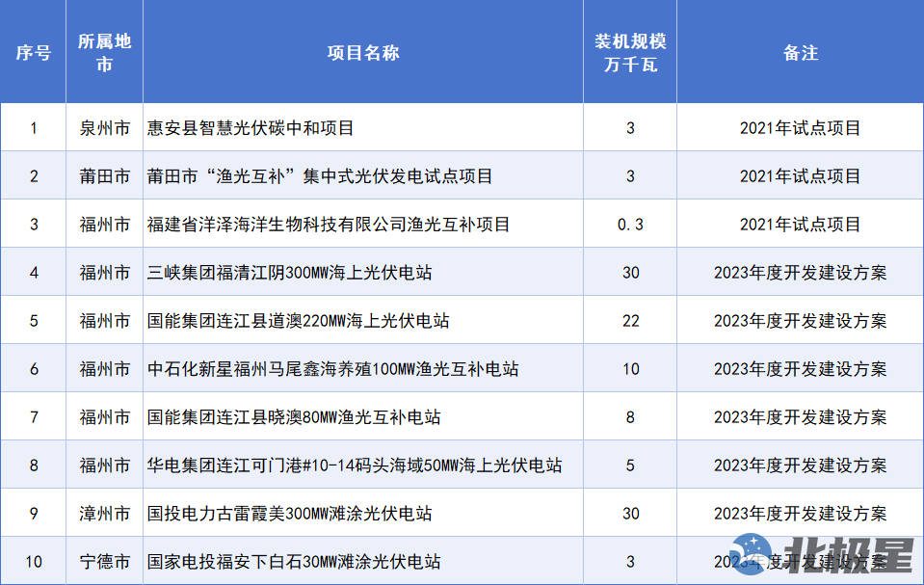Select 中石化新星福州马尾鑫海养殖100MW渔光互补电站 cell

(332, 369)
